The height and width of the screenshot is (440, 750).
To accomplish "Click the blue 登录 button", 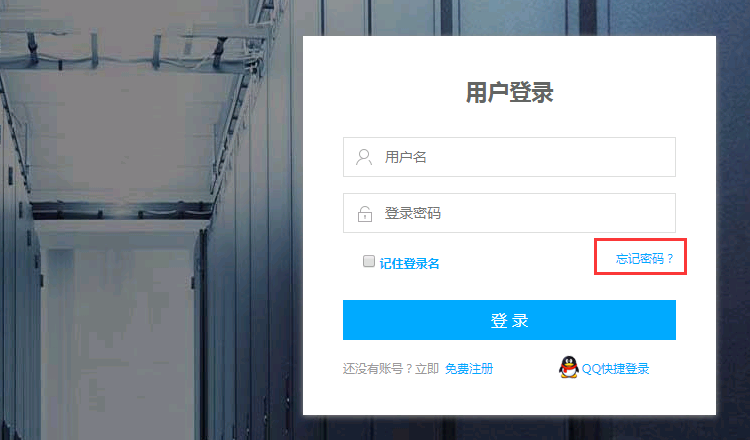I will click(509, 320).
